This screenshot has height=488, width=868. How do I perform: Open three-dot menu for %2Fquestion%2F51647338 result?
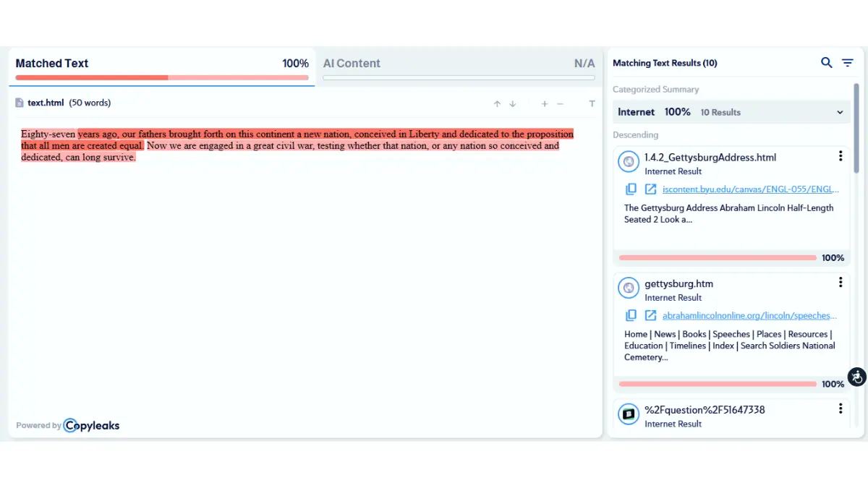coord(841,408)
